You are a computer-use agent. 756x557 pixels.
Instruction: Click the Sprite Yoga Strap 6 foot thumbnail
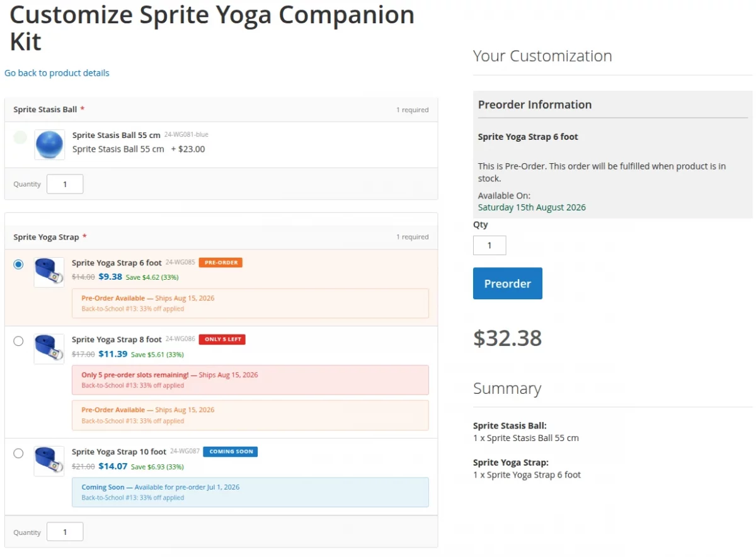[x=49, y=272]
